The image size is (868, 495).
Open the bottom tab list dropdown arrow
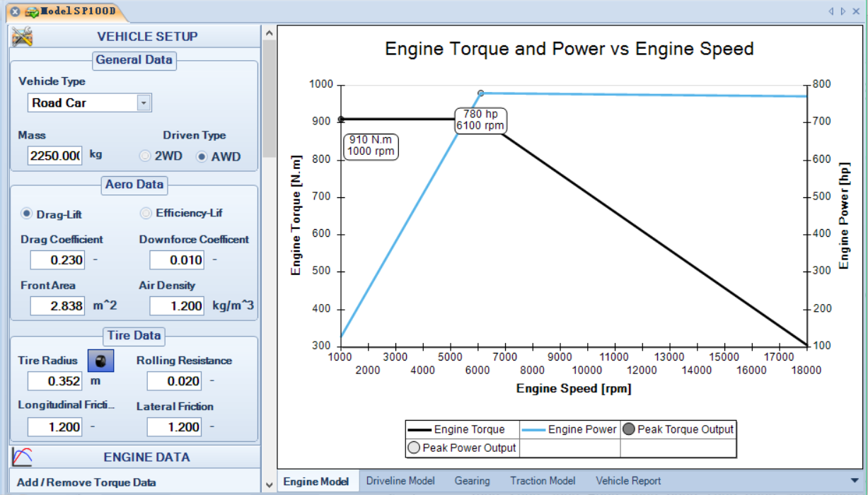855,481
